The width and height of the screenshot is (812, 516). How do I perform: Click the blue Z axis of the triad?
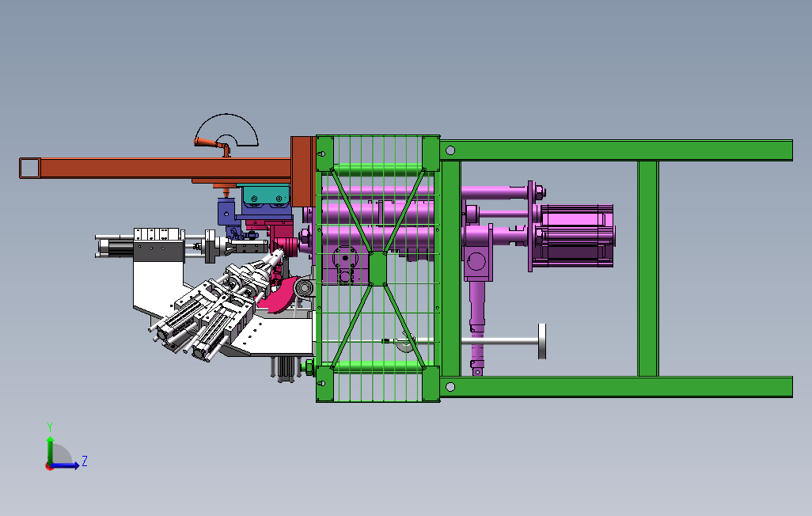pos(65,466)
